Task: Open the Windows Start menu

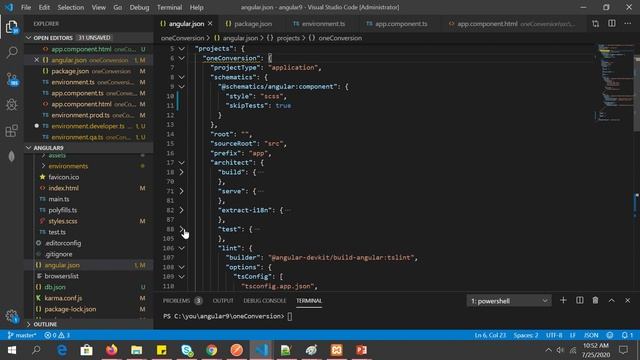Action: [x=11, y=350]
